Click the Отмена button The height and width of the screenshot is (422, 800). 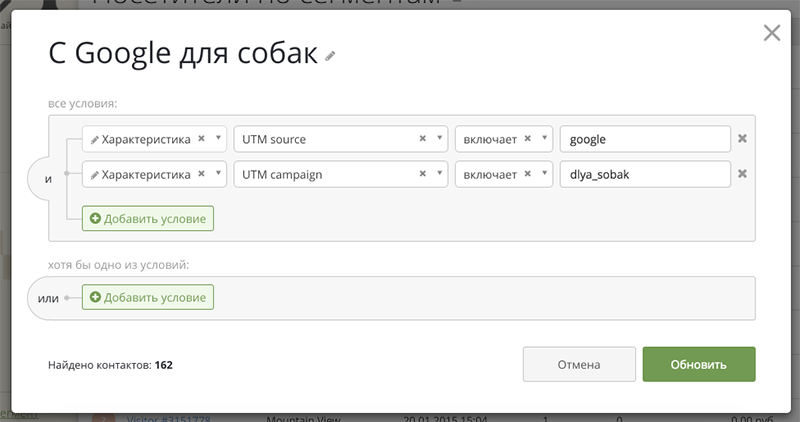coord(579,364)
